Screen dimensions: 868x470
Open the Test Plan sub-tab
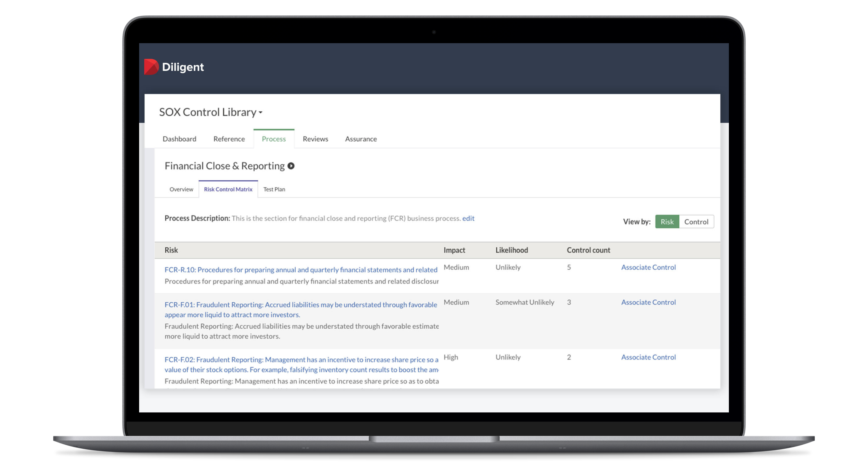point(274,189)
